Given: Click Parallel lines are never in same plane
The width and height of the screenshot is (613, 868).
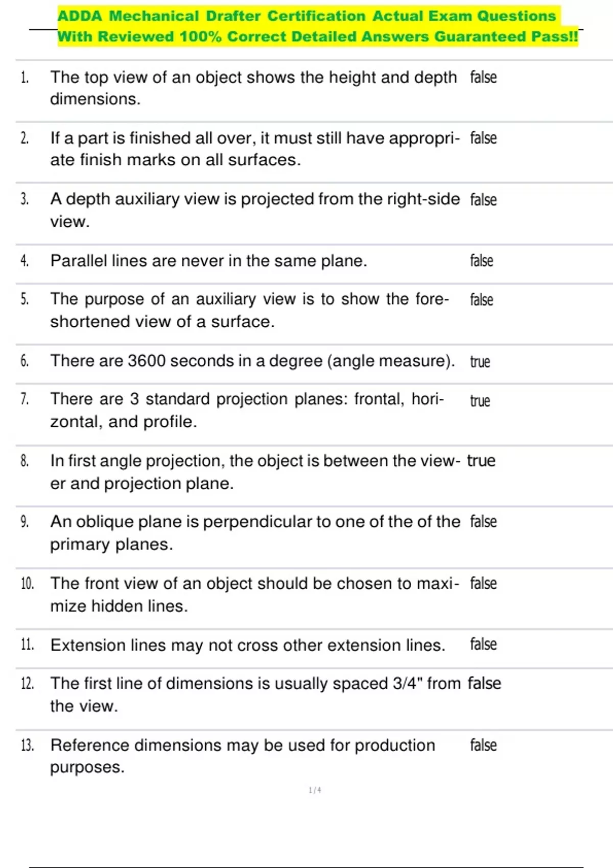Looking at the screenshot, I should pos(208,261).
